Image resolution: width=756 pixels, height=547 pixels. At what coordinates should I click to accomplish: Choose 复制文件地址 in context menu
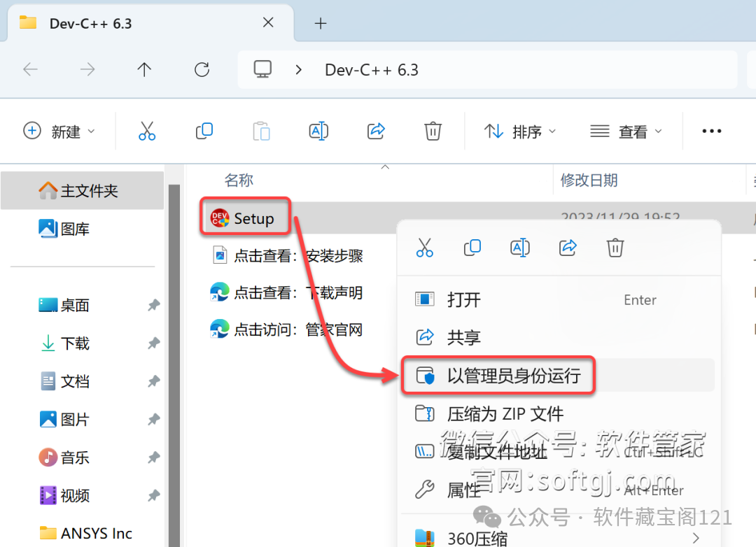click(558, 452)
